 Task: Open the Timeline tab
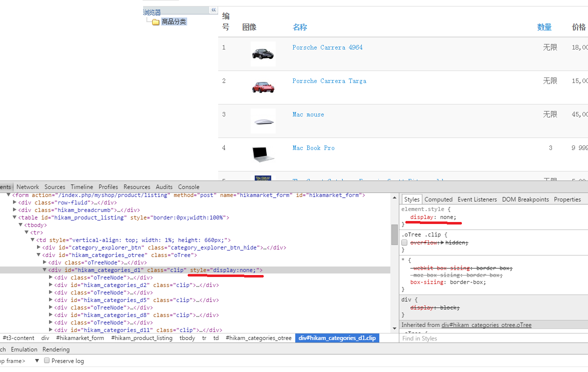(x=82, y=187)
